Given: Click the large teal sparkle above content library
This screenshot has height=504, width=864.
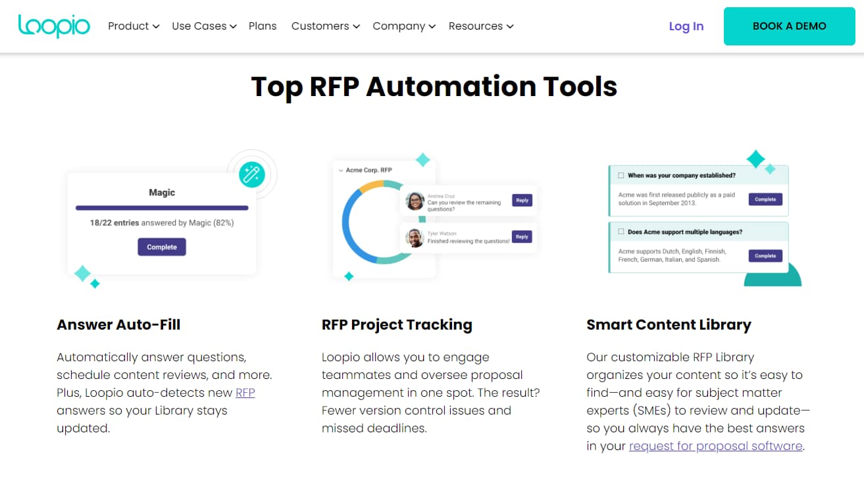Looking at the screenshot, I should 755,159.
